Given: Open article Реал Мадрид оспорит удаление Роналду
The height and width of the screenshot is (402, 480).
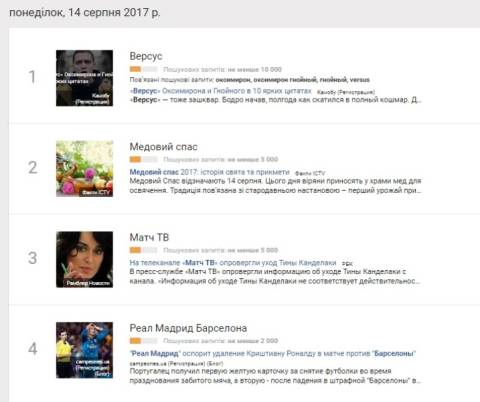Looking at the screenshot, I should (272, 353).
